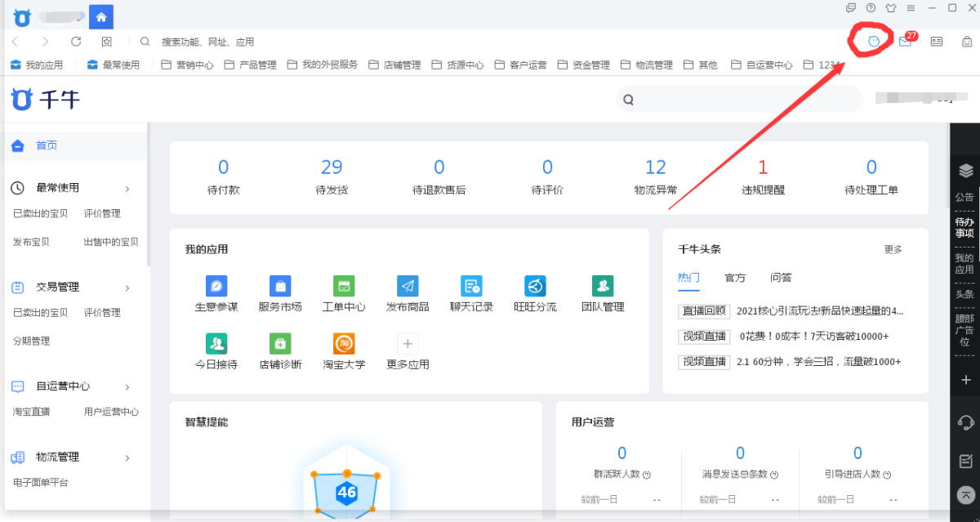This screenshot has width=980, height=522.
Task: Click 更多 in the 千牛头条 panel
Action: click(893, 249)
